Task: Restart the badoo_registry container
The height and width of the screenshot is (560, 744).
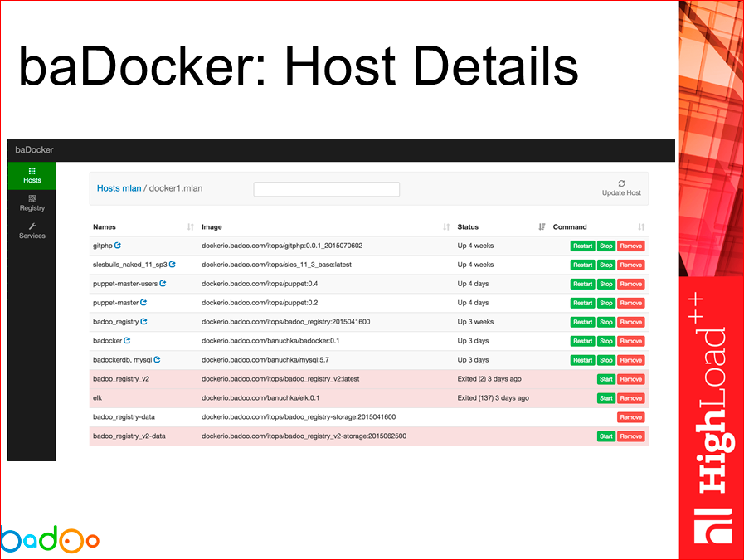Action: pos(581,321)
